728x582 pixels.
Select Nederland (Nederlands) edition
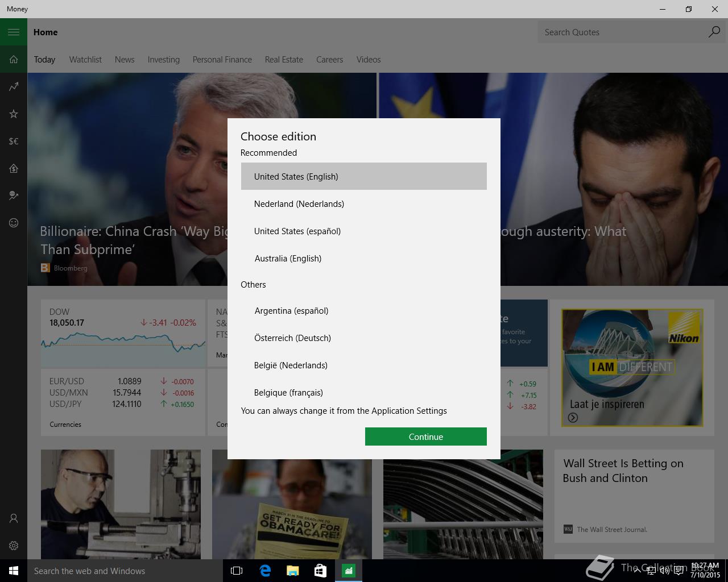(364, 203)
